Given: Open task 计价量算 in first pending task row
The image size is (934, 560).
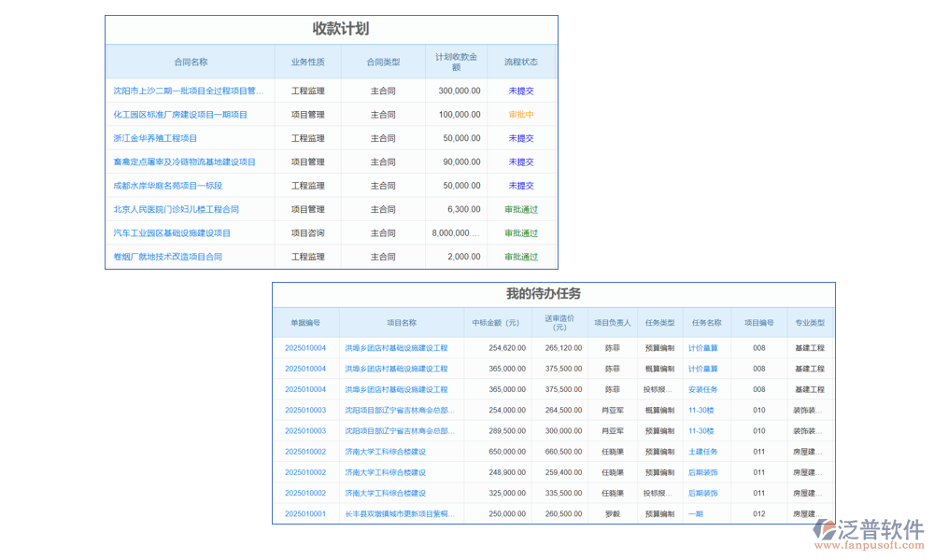Looking at the screenshot, I should 705,348.
